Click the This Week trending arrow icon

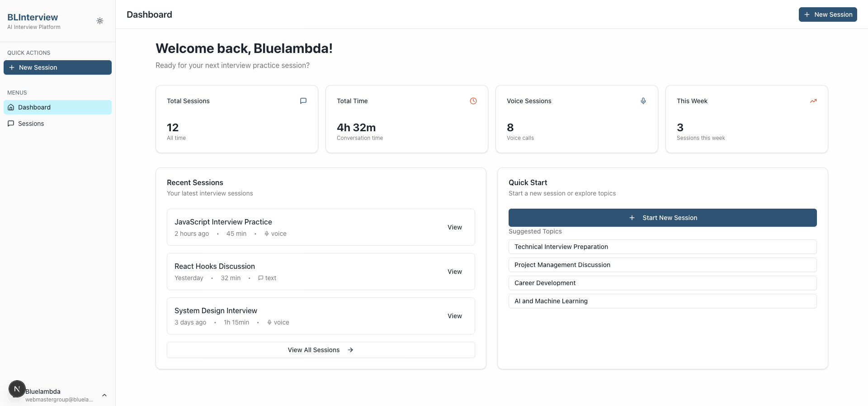tap(813, 101)
